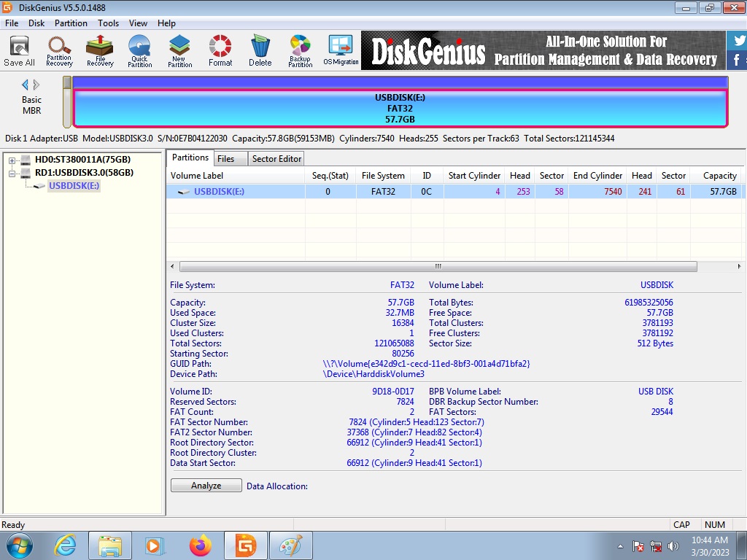The width and height of the screenshot is (747, 560).
Task: Expand the HD0:ST380011A disk tree node
Action: [12, 160]
